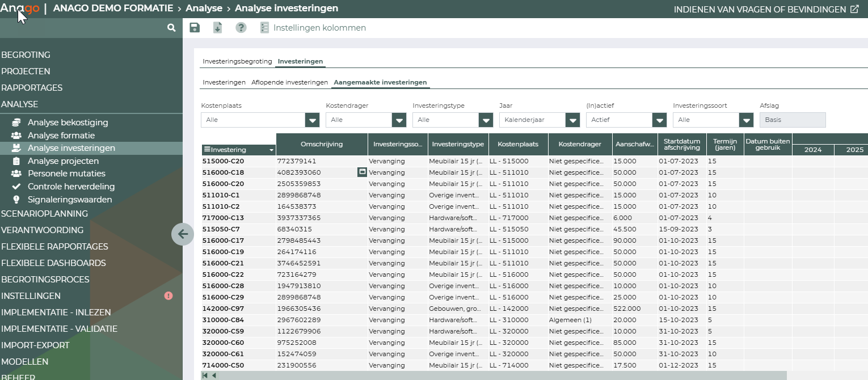Click Indienen van vragen of bevindingen link
Viewport: 868px width, 380px height.
tap(766, 10)
